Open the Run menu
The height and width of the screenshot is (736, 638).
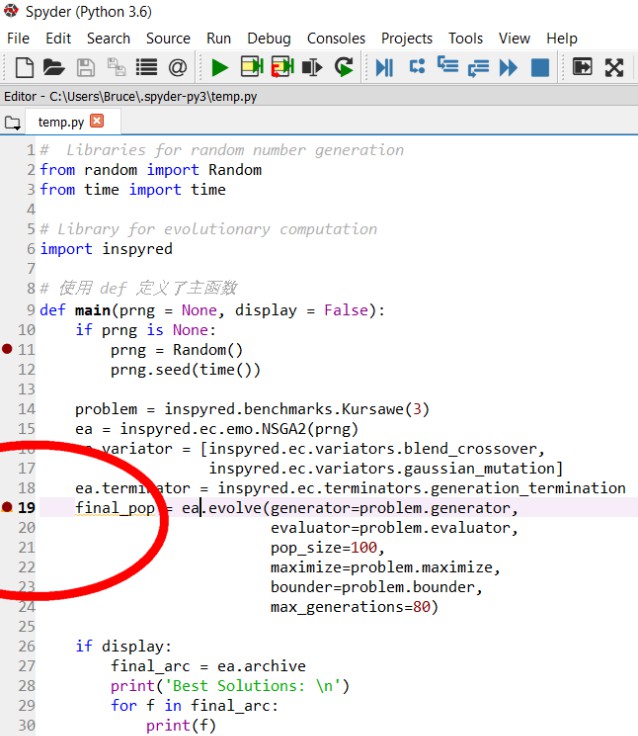219,38
